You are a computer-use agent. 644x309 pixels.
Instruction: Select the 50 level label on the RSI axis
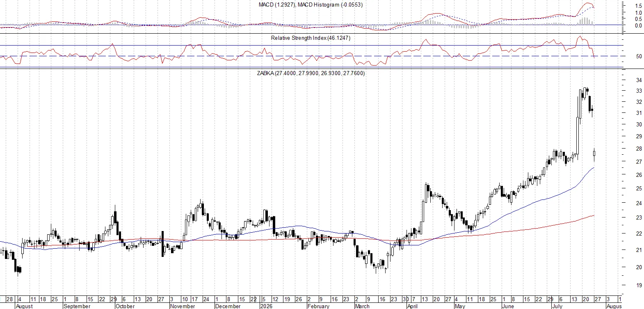point(639,56)
